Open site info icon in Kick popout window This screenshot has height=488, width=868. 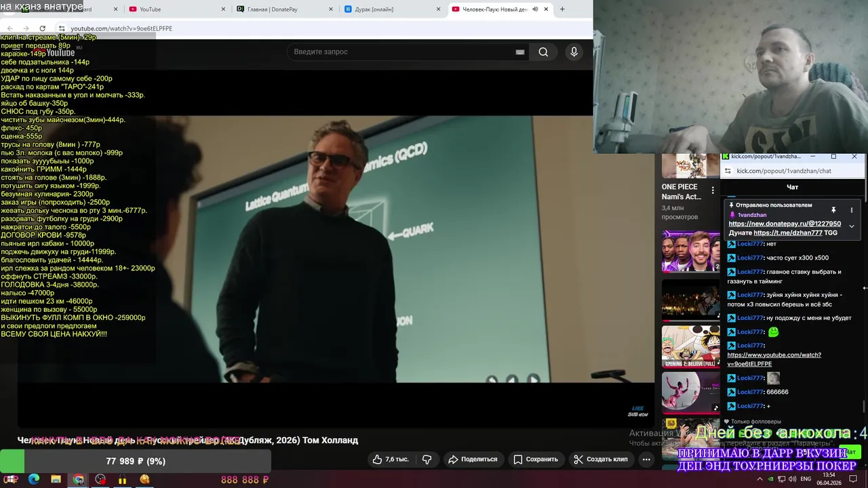click(x=728, y=171)
